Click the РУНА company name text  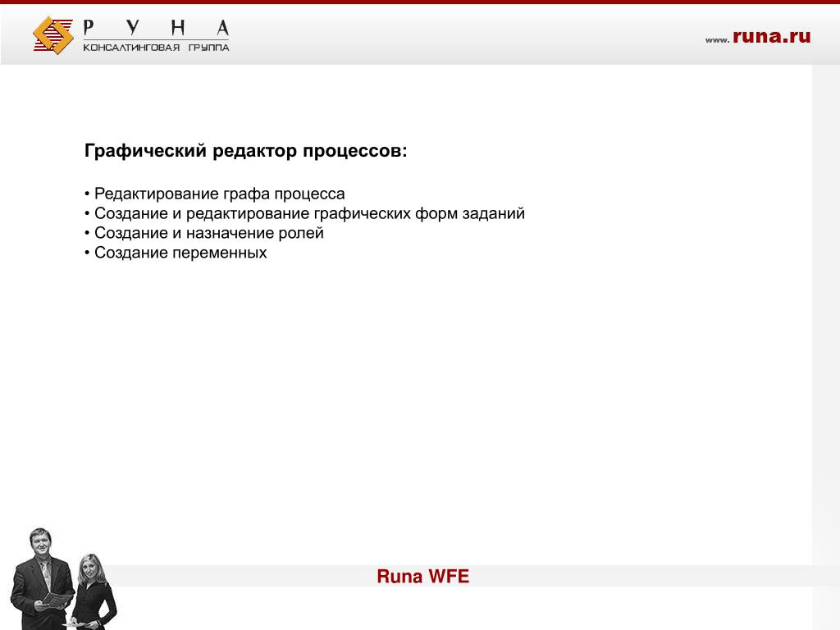[x=157, y=27]
